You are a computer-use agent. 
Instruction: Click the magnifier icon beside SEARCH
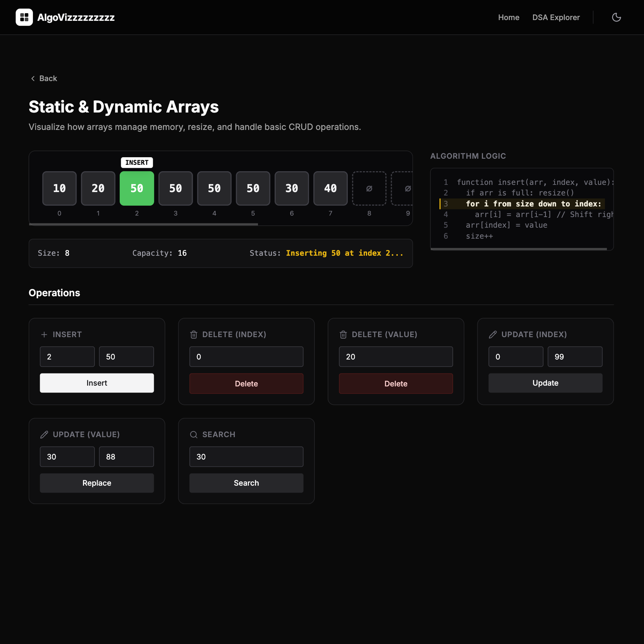194,435
